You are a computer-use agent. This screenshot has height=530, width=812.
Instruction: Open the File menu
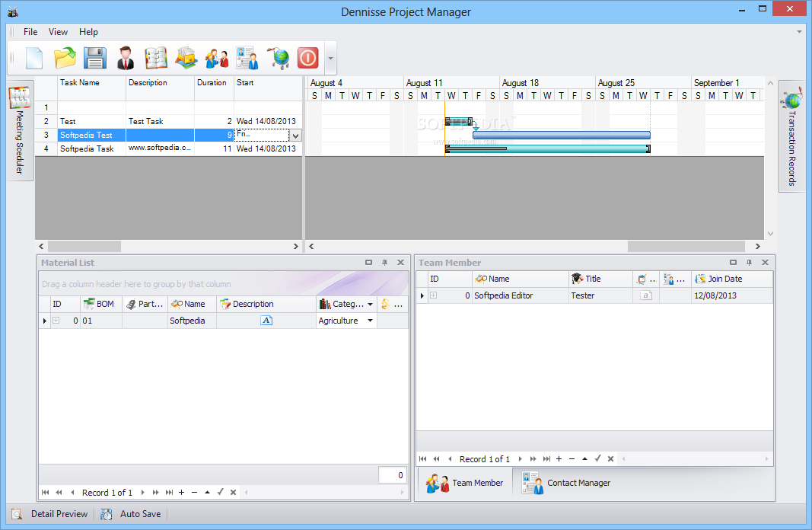pos(30,32)
